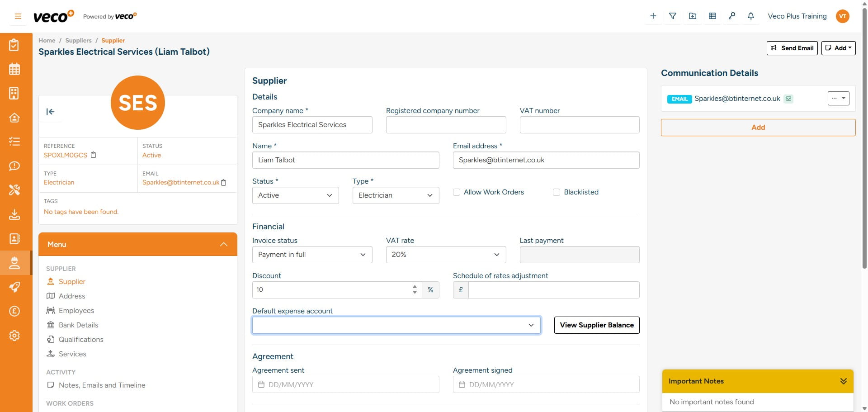Click the Send Email button
The image size is (868, 412).
792,48
